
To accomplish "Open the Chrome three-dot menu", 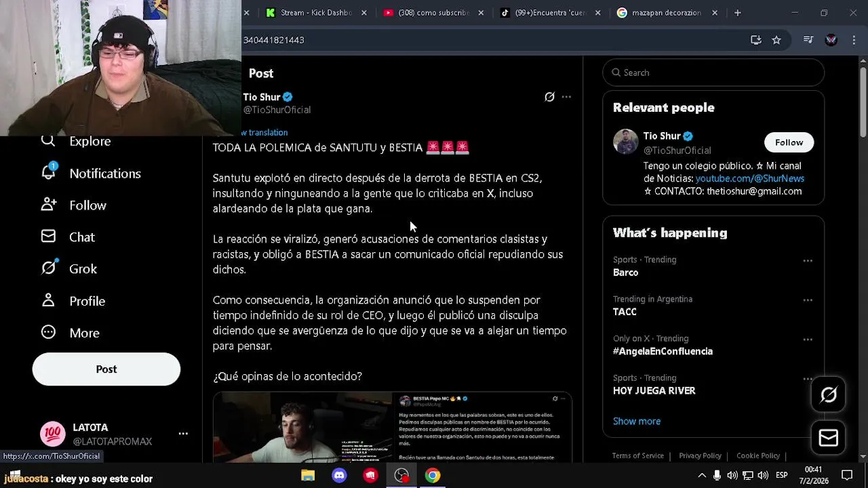I will pyautogui.click(x=852, y=40).
